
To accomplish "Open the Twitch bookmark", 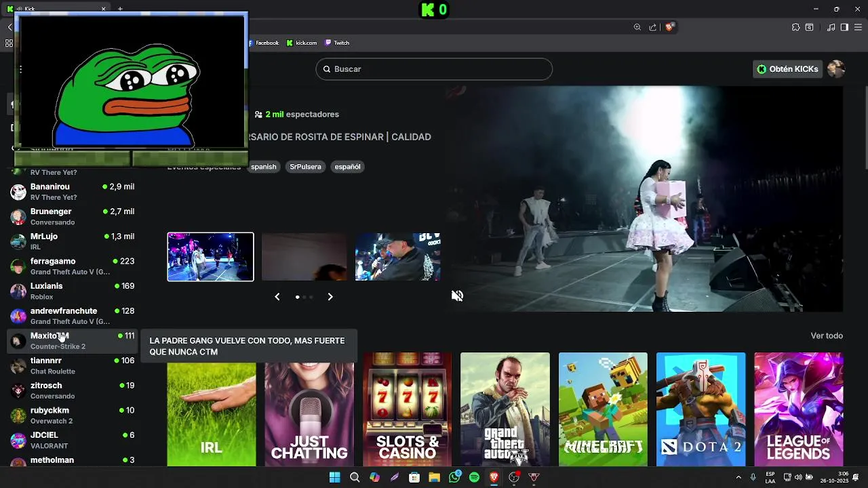I will point(337,43).
